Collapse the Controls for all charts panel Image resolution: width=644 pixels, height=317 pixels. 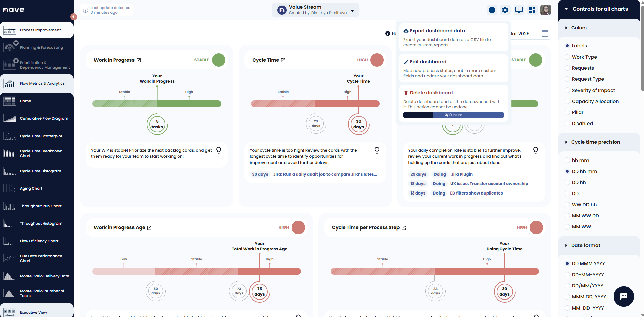tap(566, 9)
